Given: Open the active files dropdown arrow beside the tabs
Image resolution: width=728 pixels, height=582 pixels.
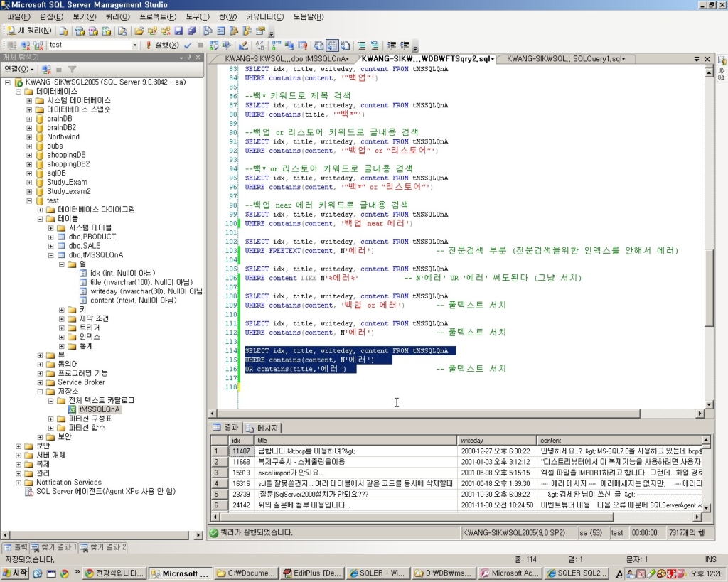Looking at the screenshot, I should 697,59.
